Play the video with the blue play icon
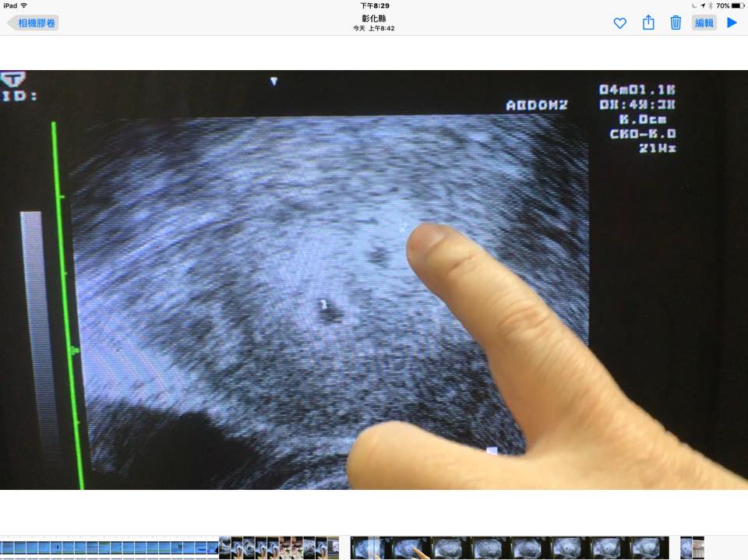 [732, 23]
